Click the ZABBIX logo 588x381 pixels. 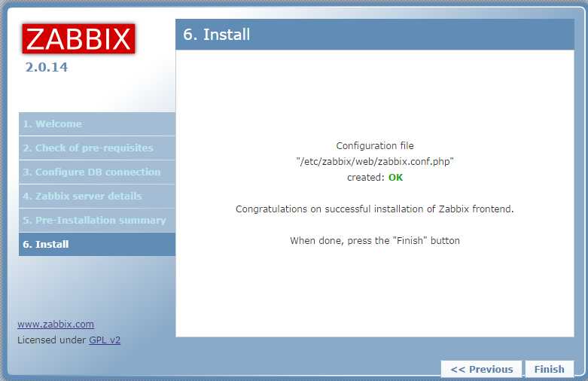point(78,38)
